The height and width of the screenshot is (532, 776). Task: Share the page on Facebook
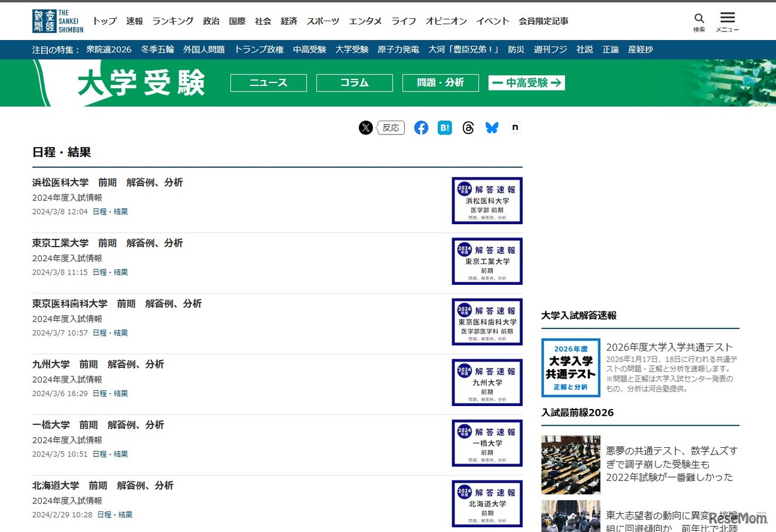421,127
